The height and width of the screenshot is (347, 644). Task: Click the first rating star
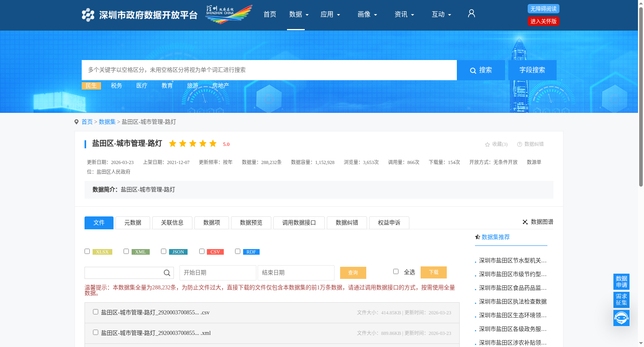click(x=173, y=143)
